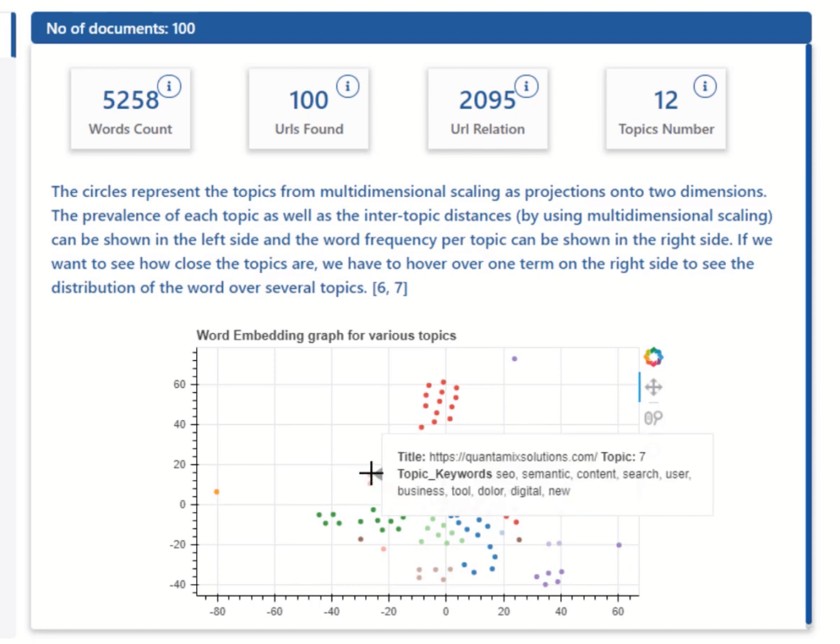The width and height of the screenshot is (840, 644).
Task: Click the 'Word Embedding graph for various topics' title
Action: pos(326,336)
